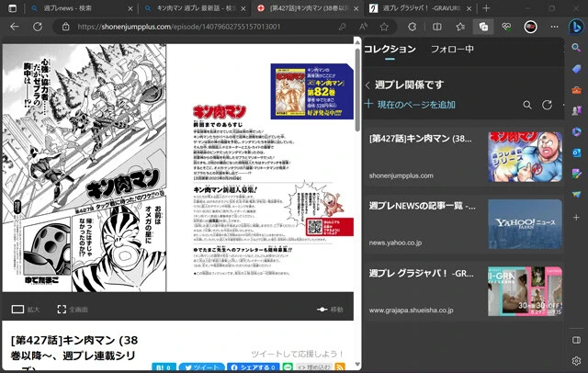Go back from 週プレ関係です collection
Viewport: 588px width, 373px height.
point(368,85)
